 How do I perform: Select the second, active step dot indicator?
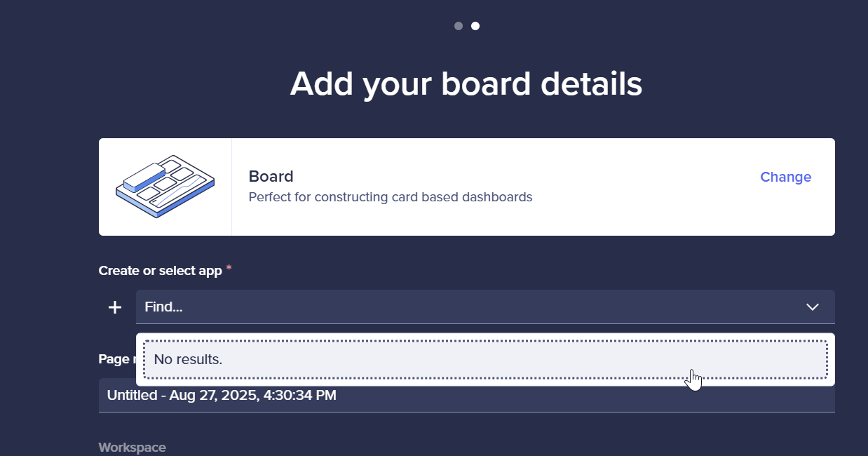475,26
